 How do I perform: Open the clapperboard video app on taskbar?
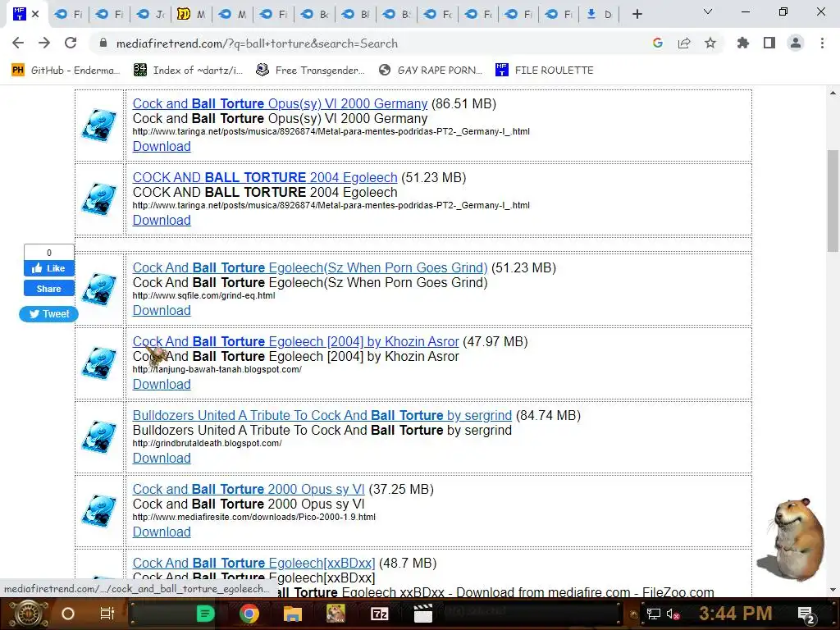[x=422, y=614]
